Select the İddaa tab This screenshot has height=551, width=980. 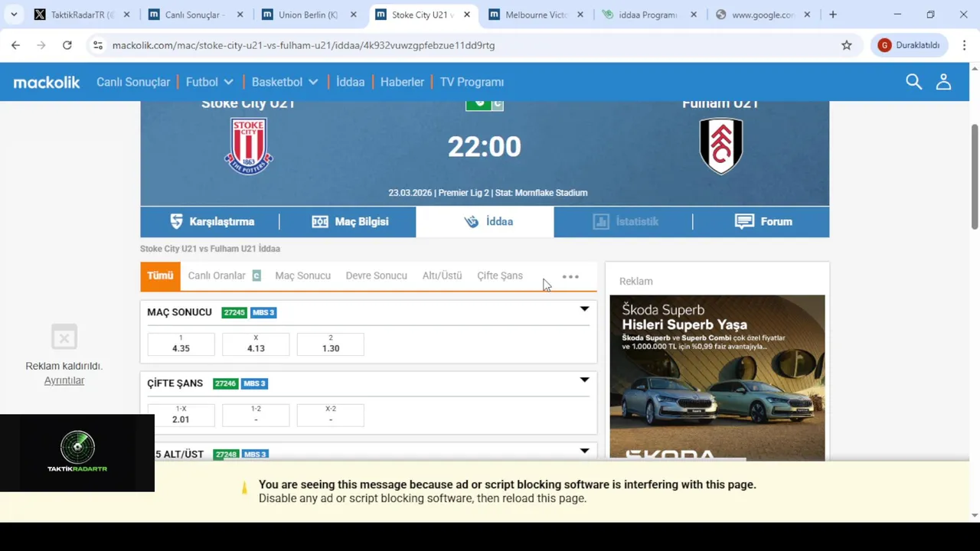point(485,221)
